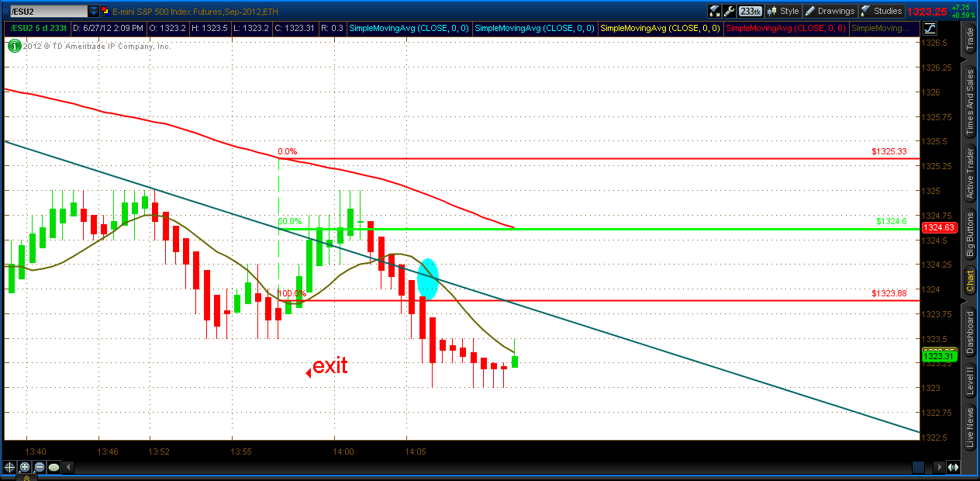Open the Level II sidebar tab
This screenshot has height=481, width=980.
click(970, 381)
